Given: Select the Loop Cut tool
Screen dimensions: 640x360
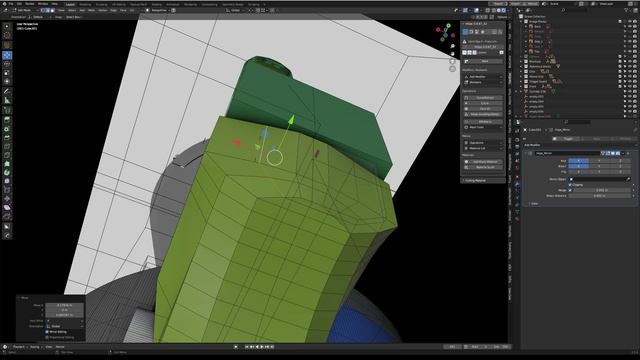Looking at the screenshot, I should (x=7, y=147).
